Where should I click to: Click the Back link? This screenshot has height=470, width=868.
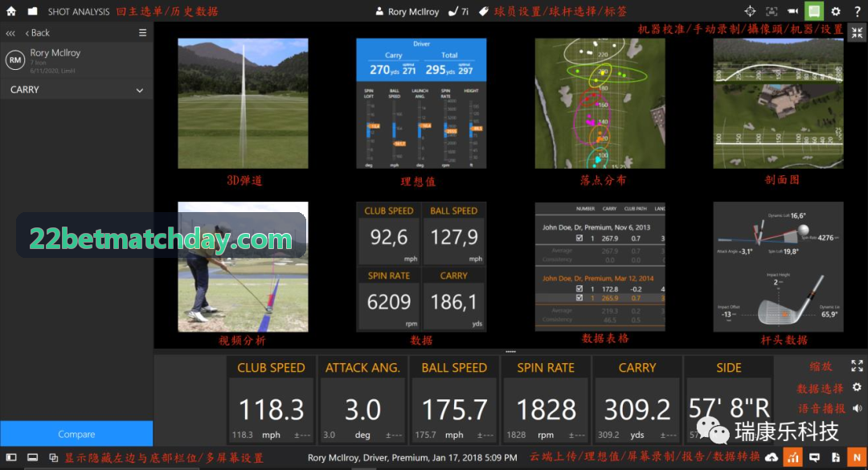(38, 33)
